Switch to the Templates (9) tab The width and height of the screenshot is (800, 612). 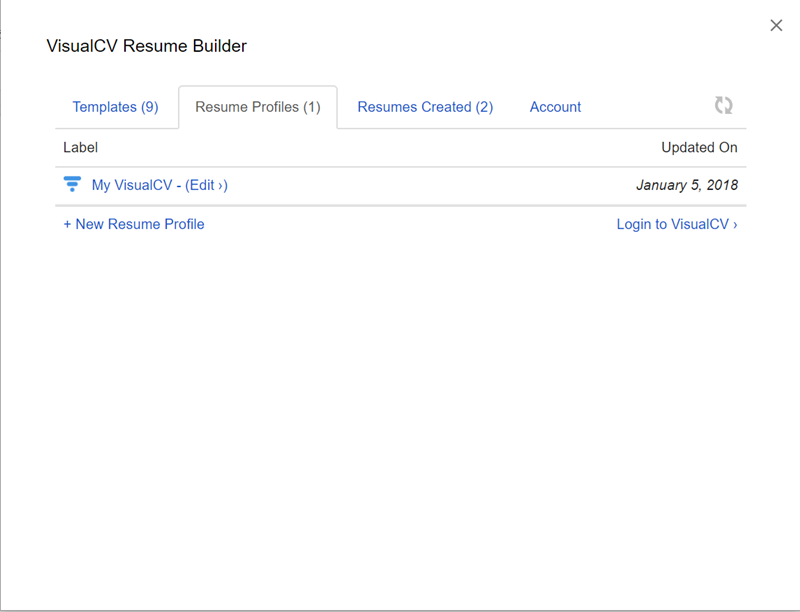[x=115, y=107]
